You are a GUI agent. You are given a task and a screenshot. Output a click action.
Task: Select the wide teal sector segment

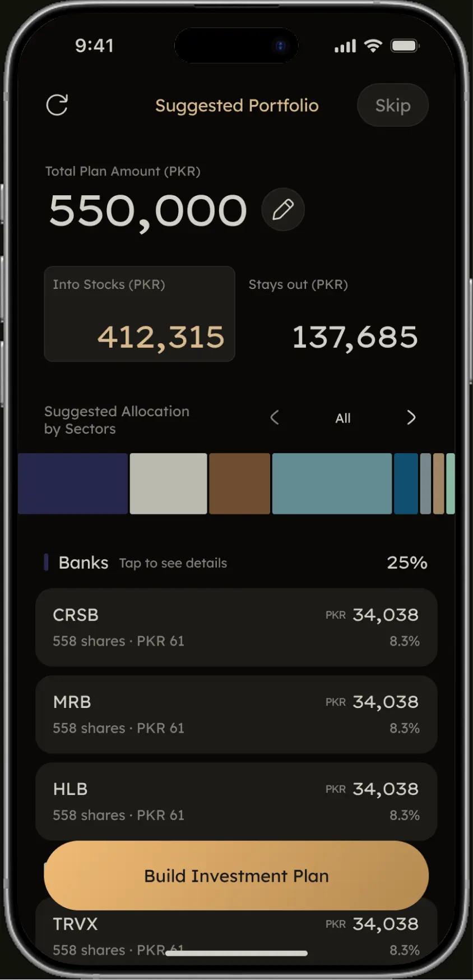tap(332, 484)
